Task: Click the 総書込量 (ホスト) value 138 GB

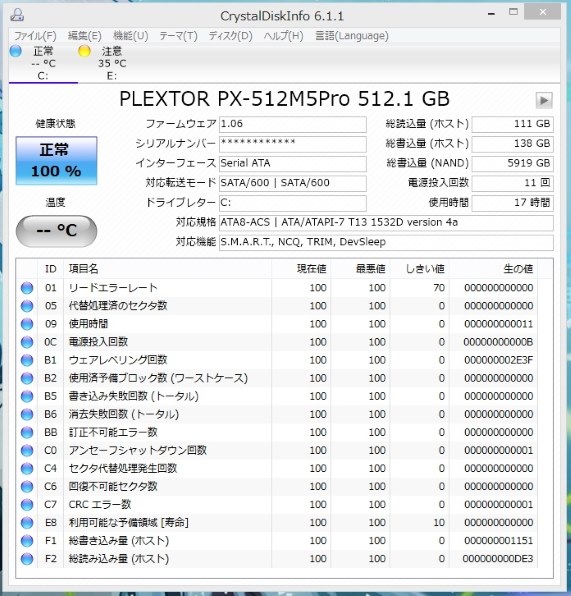Action: pyautogui.click(x=512, y=144)
